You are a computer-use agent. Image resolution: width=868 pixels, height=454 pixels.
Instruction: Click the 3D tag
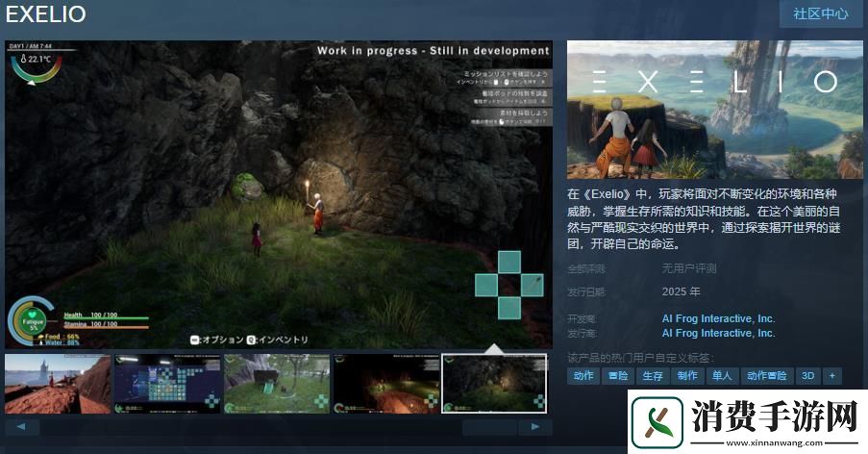point(807,376)
